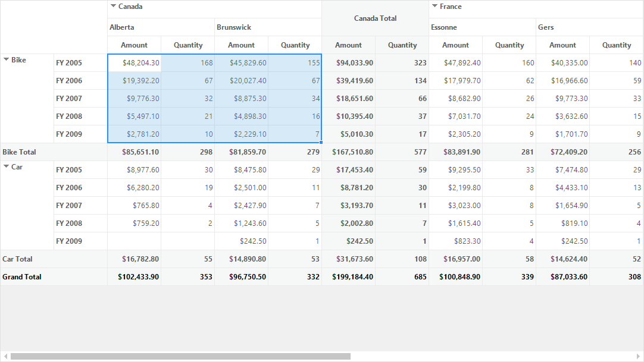Click the left scroll arrow on horizontal scrollbar

tap(5, 356)
